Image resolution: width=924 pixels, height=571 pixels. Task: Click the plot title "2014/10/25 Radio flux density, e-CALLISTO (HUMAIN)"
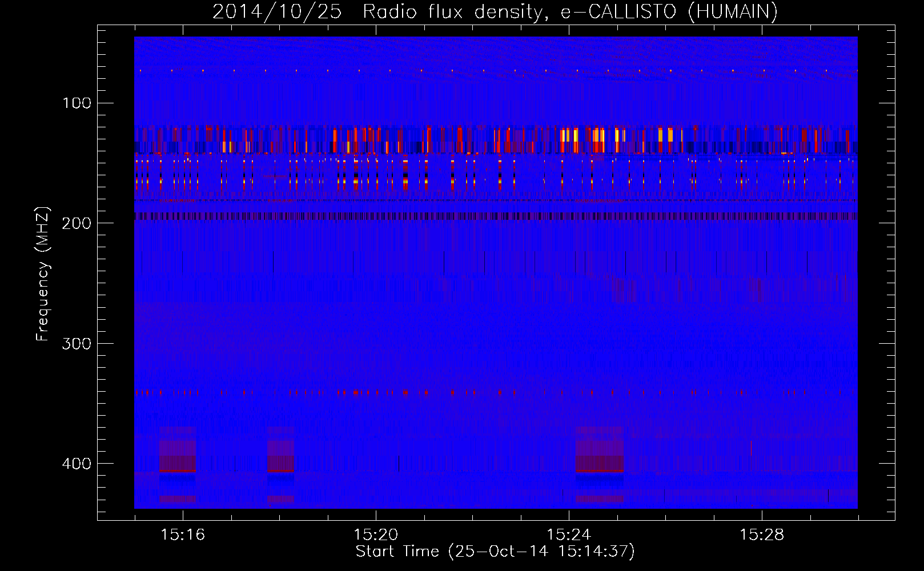pos(495,12)
